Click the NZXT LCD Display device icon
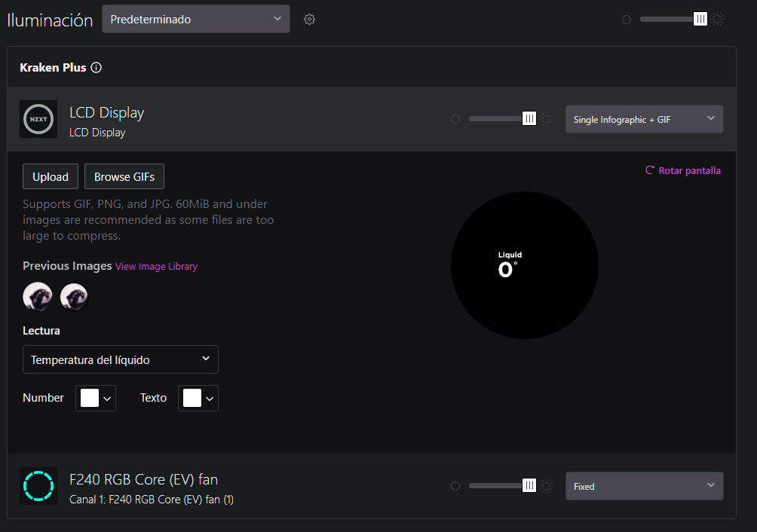757x532 pixels. 38,119
